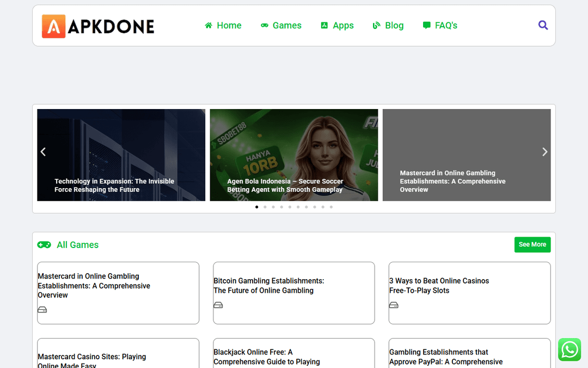This screenshot has height=368, width=588.
Task: Select the second carousel dot
Action: (265, 207)
